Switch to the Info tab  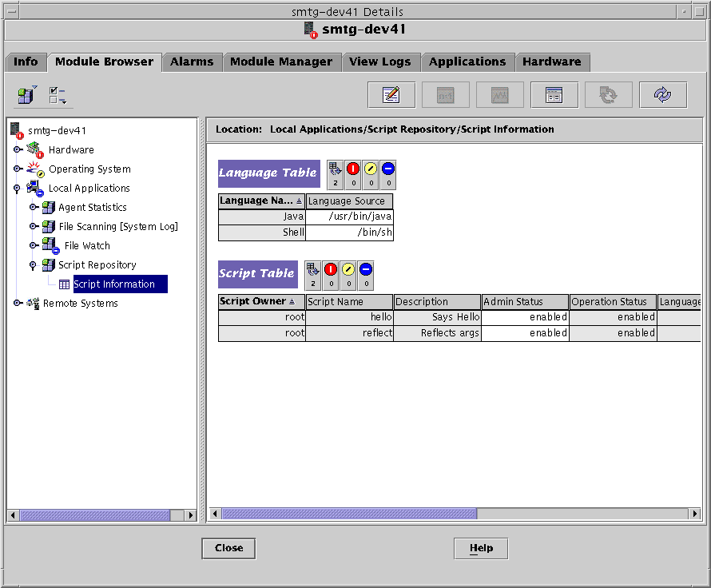(26, 62)
